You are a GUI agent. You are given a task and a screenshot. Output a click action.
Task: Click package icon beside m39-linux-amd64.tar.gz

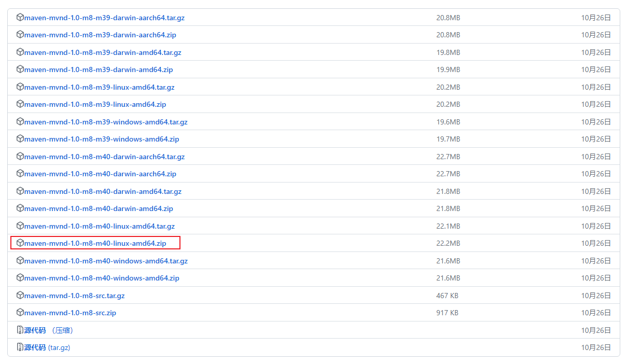(x=20, y=87)
